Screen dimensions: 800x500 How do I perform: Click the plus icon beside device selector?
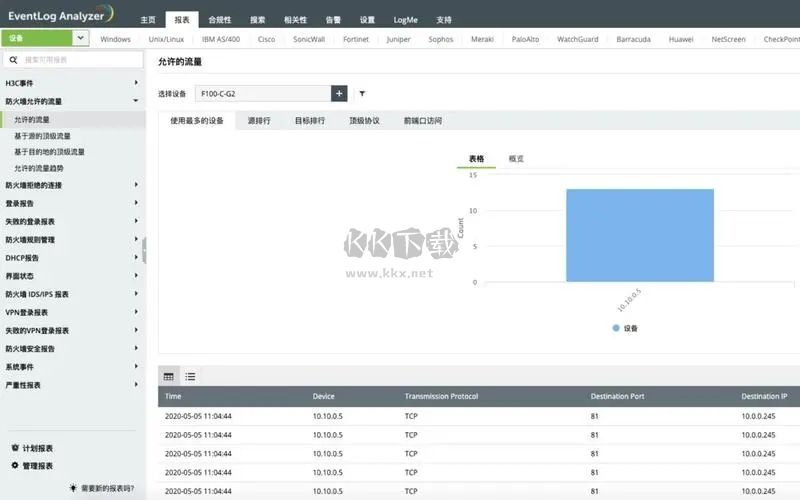tap(339, 93)
